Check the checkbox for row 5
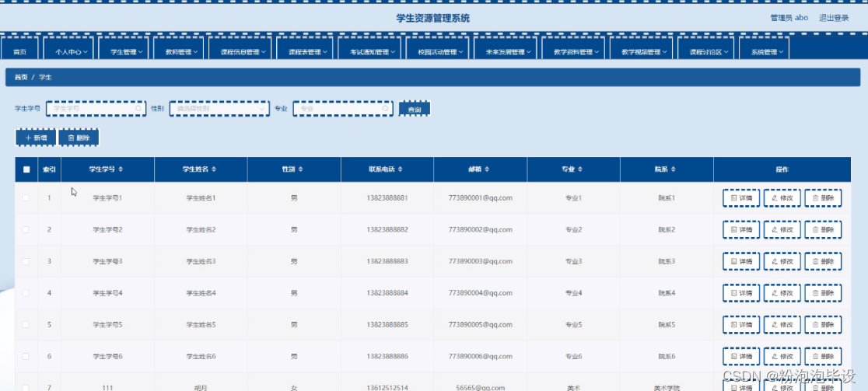This screenshot has height=391, width=868. 26,325
